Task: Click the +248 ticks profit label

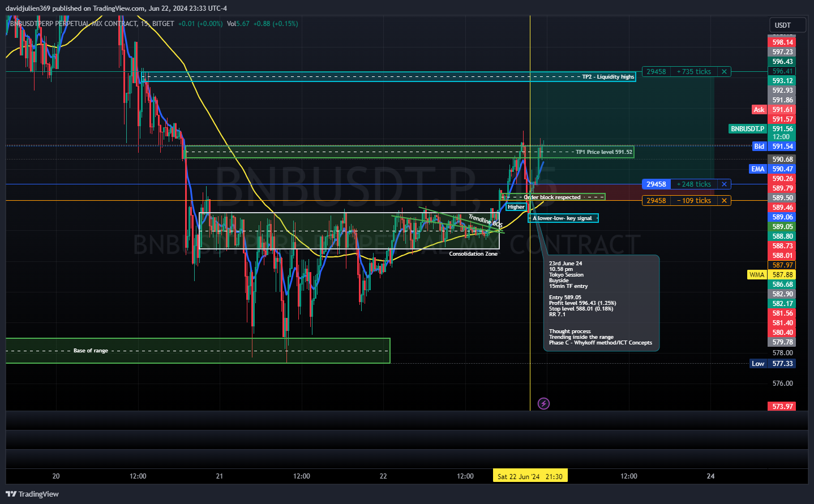Action: (693, 184)
